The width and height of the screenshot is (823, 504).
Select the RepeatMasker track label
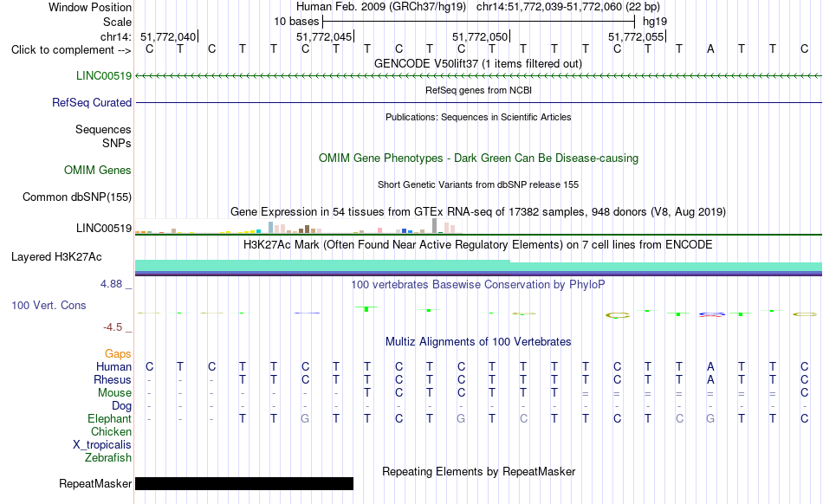(x=95, y=483)
